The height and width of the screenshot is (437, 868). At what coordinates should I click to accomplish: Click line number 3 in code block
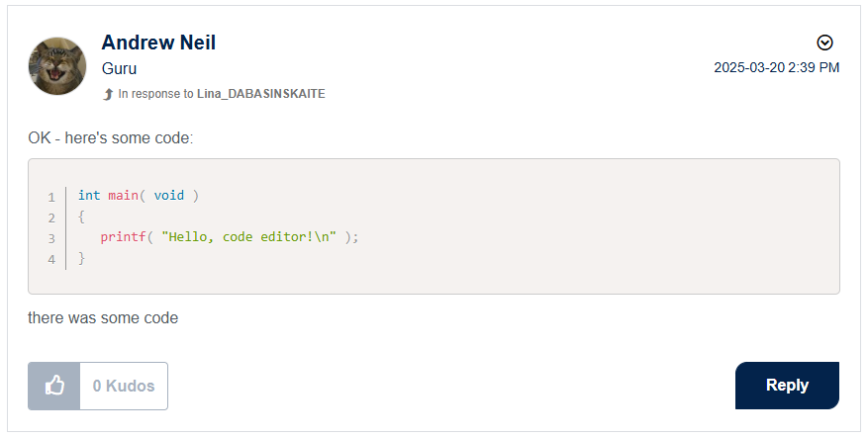(x=51, y=238)
